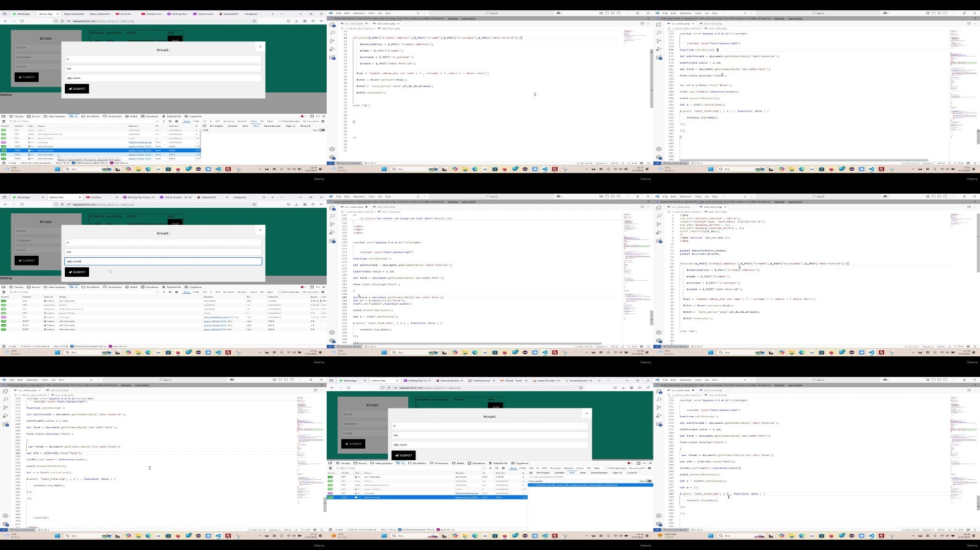The height and width of the screenshot is (550, 980).
Task: Open throttling dropdown in bottom-center browser DevTools
Action: click(x=637, y=468)
